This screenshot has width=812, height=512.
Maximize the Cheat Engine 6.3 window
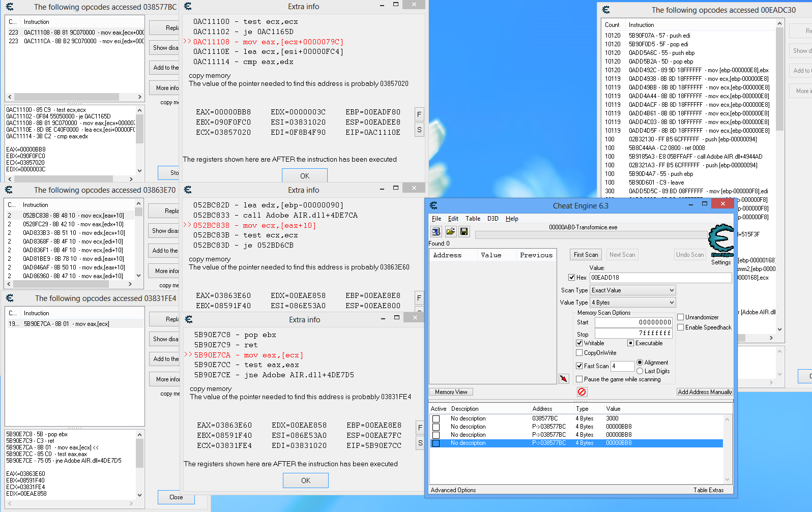pyautogui.click(x=705, y=203)
